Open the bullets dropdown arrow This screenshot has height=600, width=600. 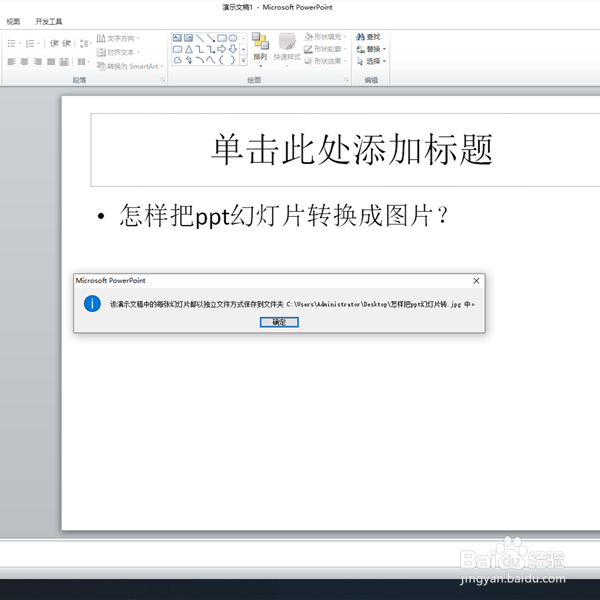20,43
